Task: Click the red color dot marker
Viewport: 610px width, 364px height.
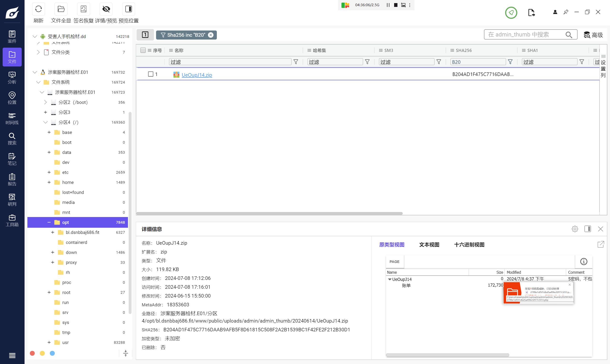Action: (32, 353)
